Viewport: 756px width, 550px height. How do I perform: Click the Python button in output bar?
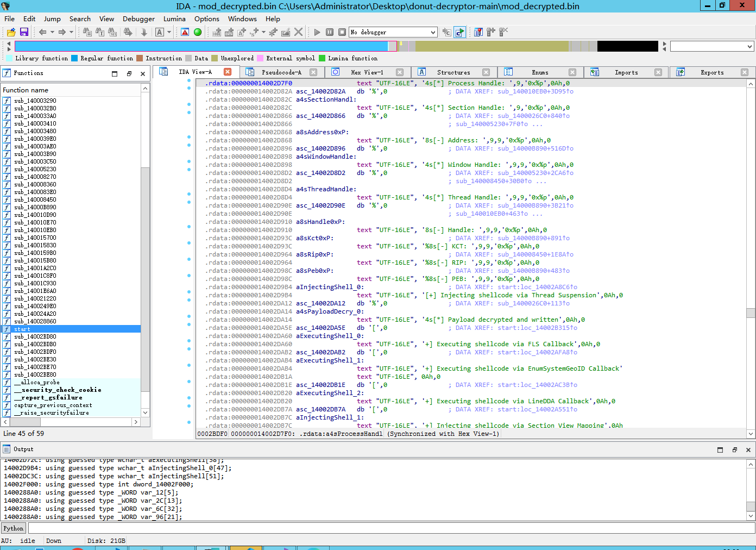click(14, 528)
